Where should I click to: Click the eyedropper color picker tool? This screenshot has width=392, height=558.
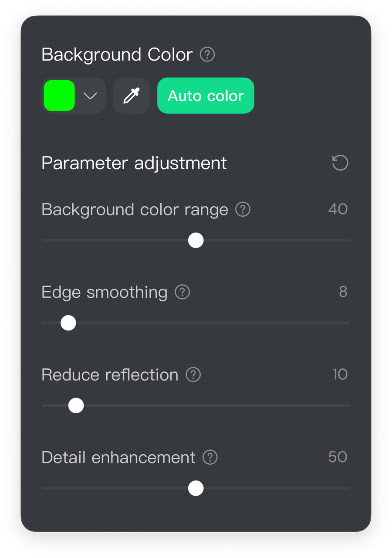[x=131, y=95]
